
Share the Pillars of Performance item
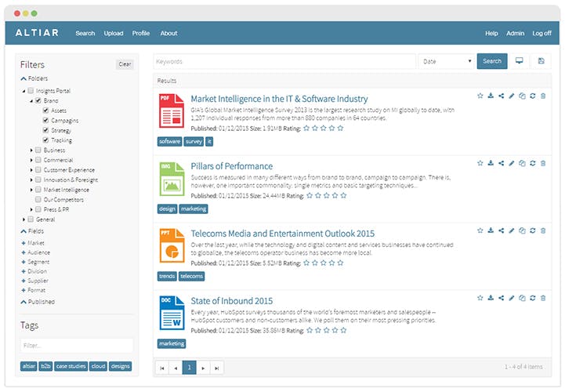501,163
